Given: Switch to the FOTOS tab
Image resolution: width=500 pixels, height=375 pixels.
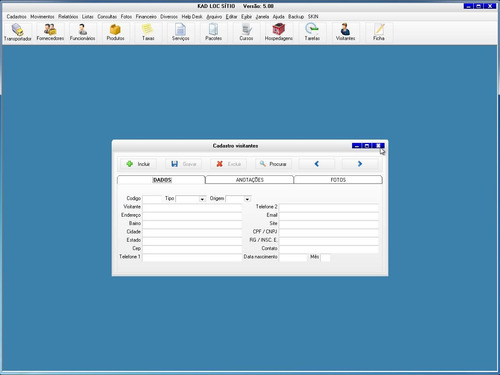Looking at the screenshot, I should 338,180.
